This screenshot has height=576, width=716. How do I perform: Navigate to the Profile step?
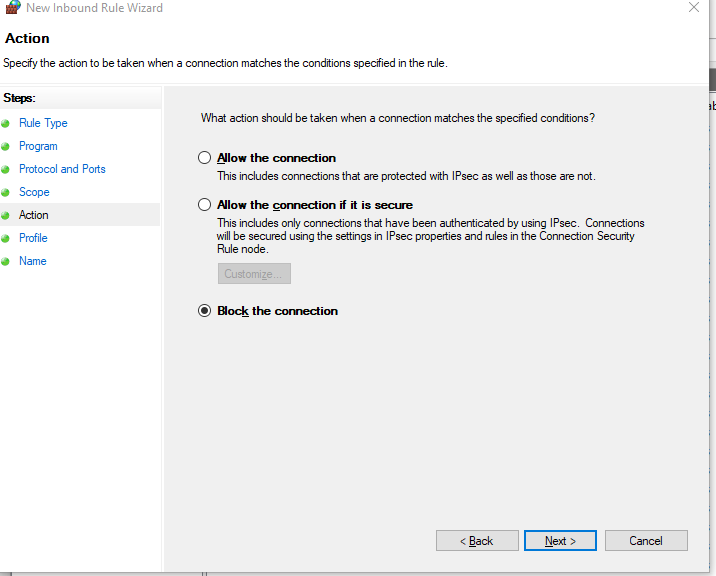coord(33,238)
